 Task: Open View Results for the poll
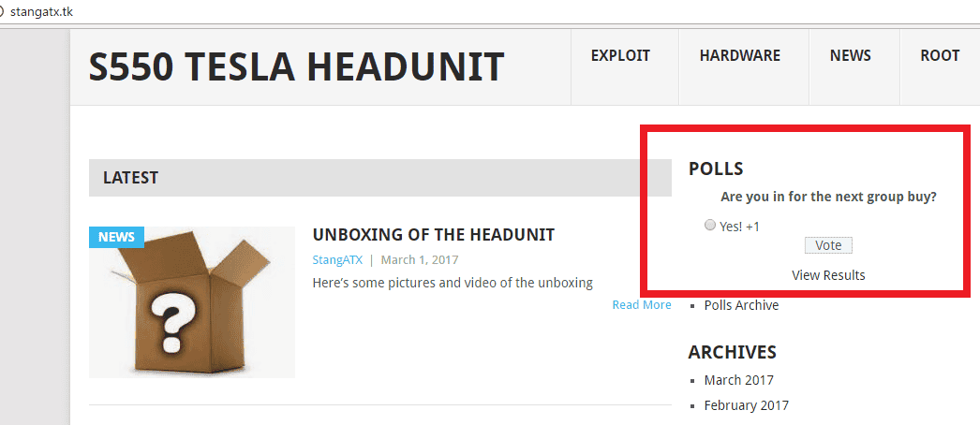pyautogui.click(x=828, y=275)
